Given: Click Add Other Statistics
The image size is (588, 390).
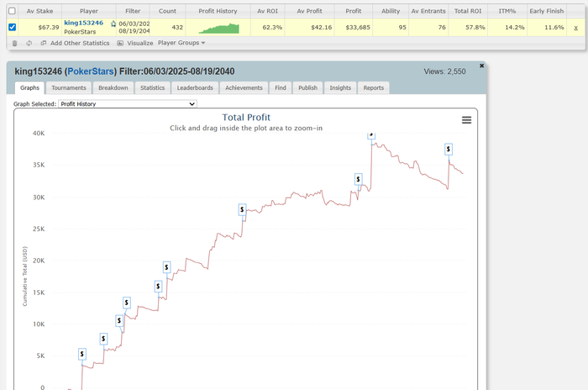Looking at the screenshot, I should click(x=75, y=43).
